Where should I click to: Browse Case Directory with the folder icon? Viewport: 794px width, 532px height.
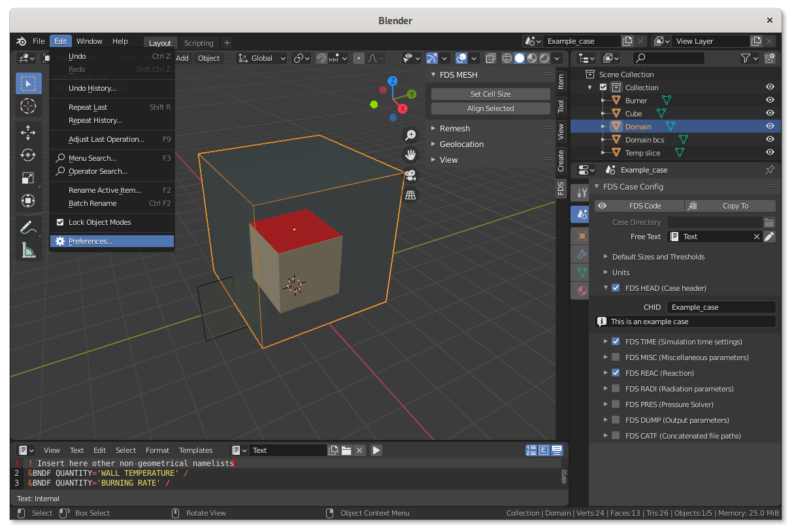(769, 222)
